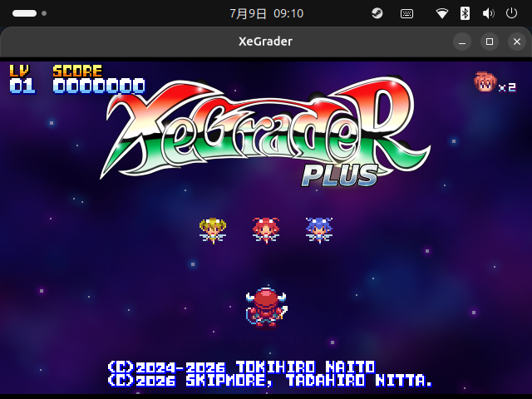Minimize the XeGrader window
This screenshot has width=532, height=399.
pos(462,42)
